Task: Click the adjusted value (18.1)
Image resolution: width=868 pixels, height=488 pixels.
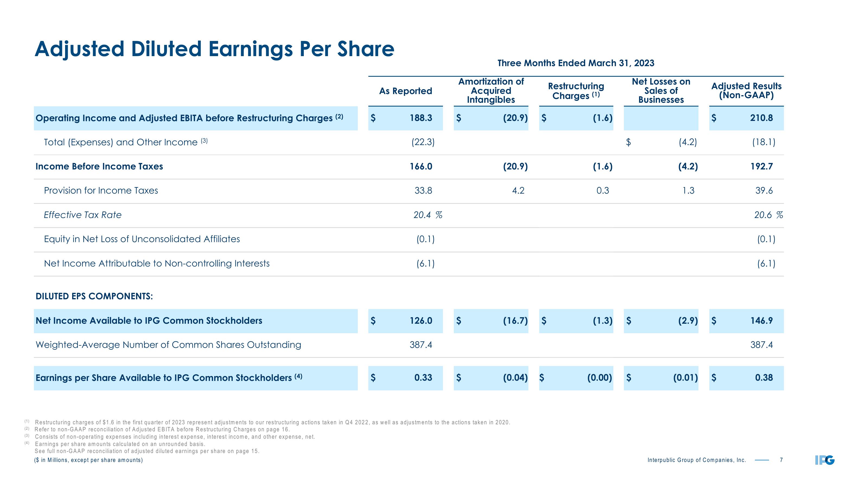Action: 764,142
